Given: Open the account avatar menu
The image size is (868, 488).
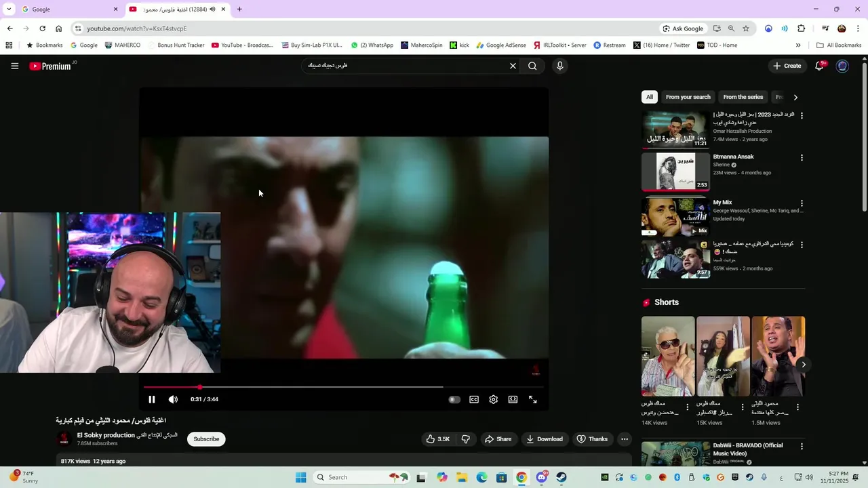Looking at the screenshot, I should [842, 66].
